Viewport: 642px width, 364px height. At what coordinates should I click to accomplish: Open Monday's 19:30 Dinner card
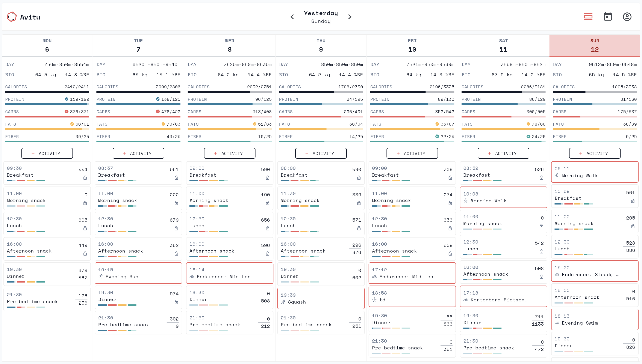pyautogui.click(x=47, y=274)
